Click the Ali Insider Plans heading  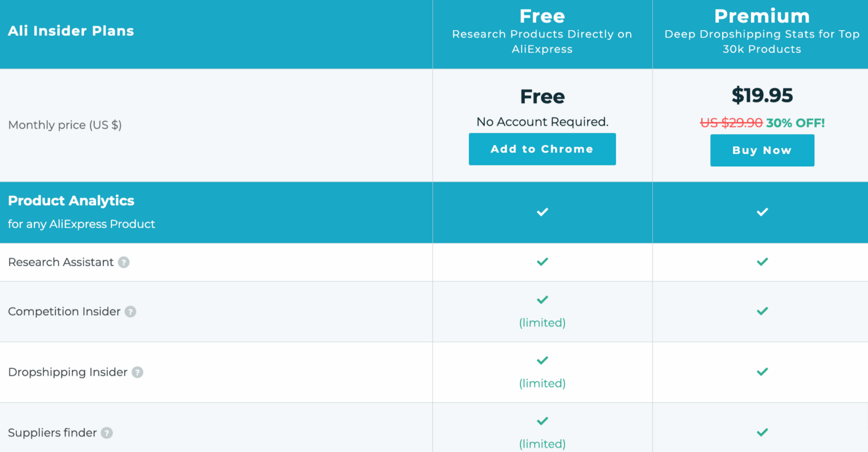coord(71,31)
